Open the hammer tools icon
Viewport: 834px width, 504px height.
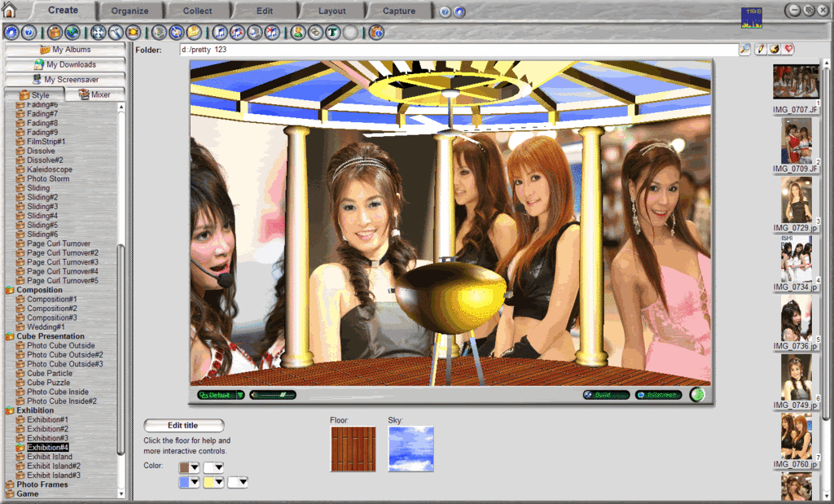coord(116,33)
